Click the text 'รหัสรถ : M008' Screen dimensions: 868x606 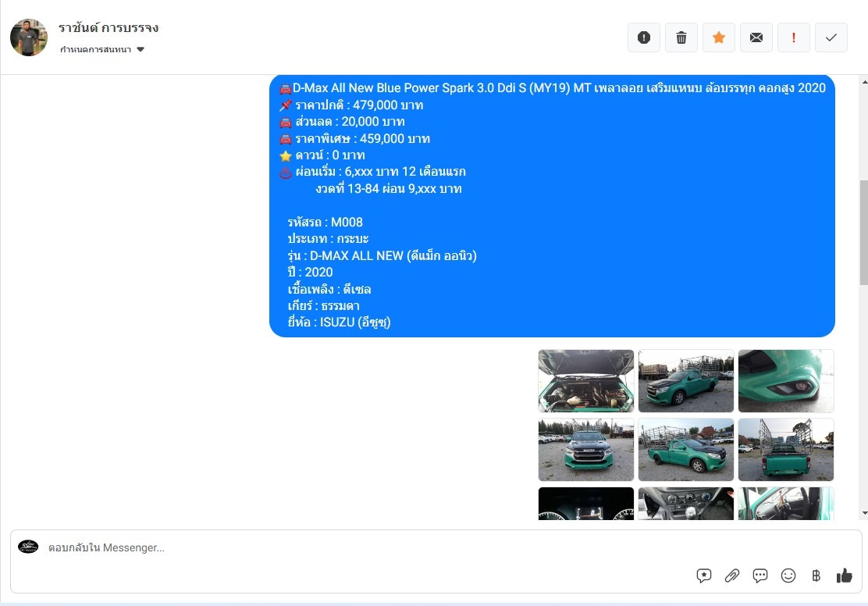(325, 222)
